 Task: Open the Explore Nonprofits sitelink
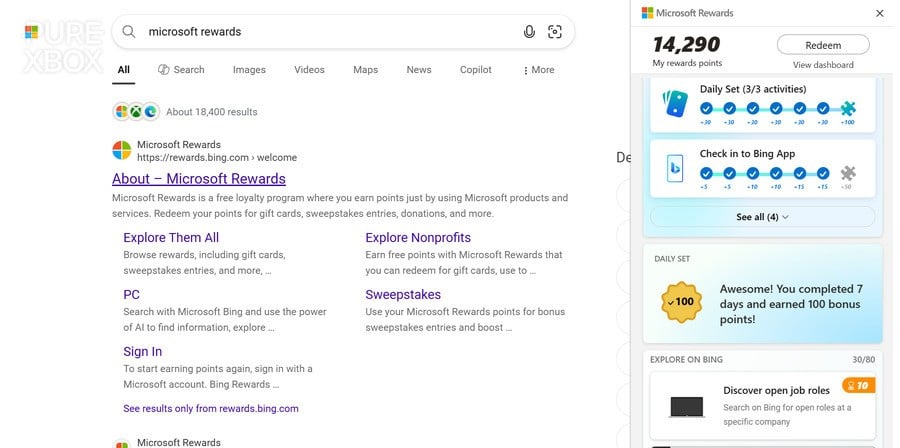point(418,237)
